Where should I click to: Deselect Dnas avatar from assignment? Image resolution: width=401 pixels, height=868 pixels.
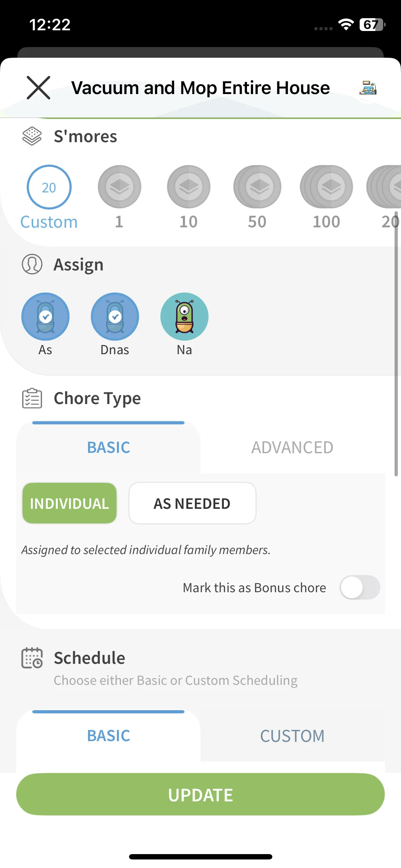(115, 317)
